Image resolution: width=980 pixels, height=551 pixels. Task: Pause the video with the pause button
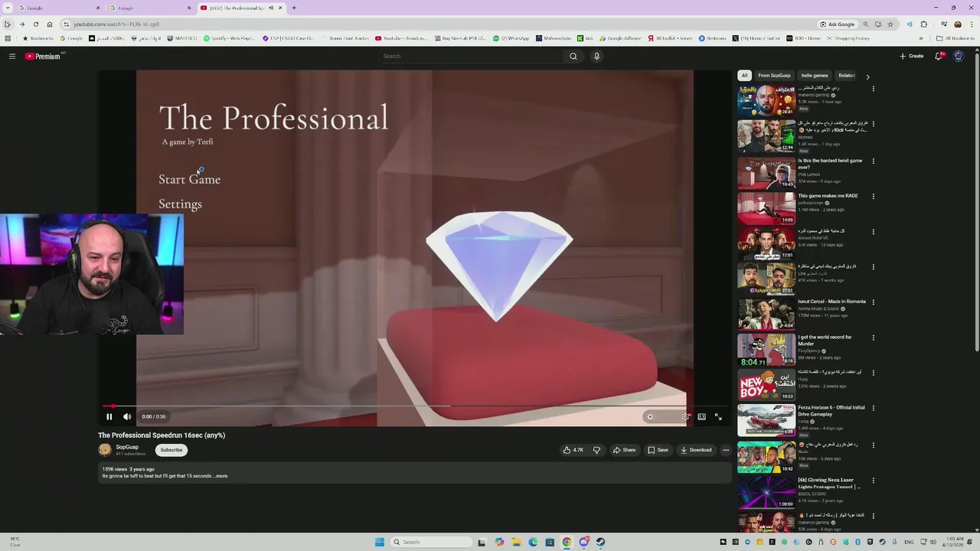coord(109,417)
